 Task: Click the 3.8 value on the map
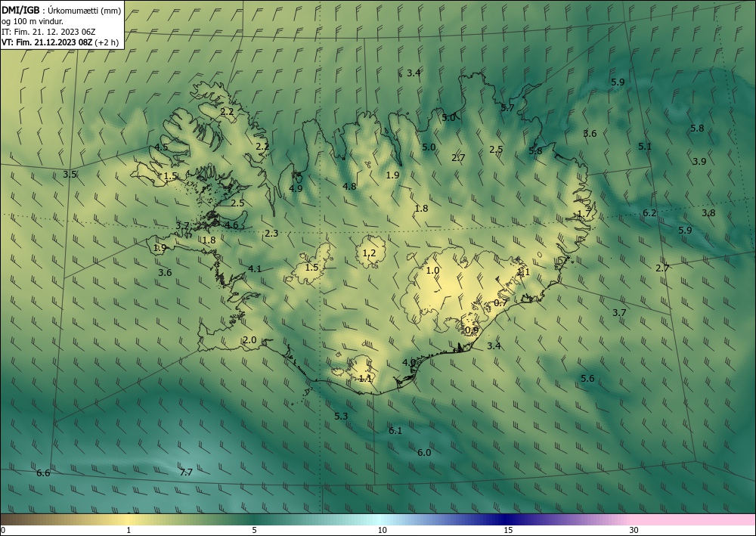tap(709, 213)
